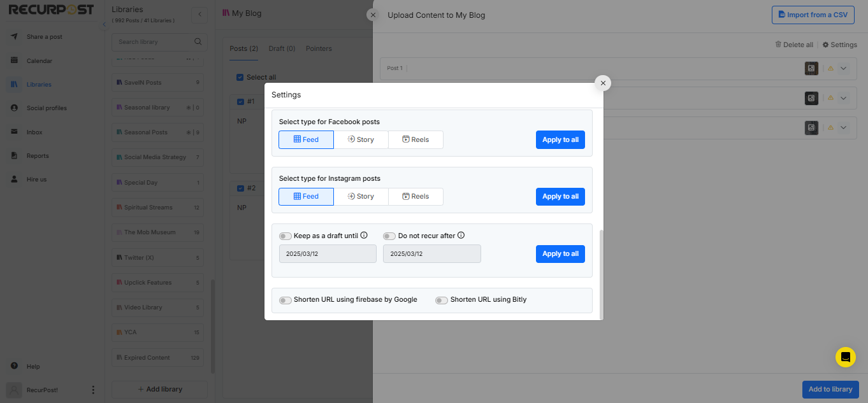The image size is (868, 403).
Task: Click the RecurPost! account avatar
Action: tap(14, 390)
